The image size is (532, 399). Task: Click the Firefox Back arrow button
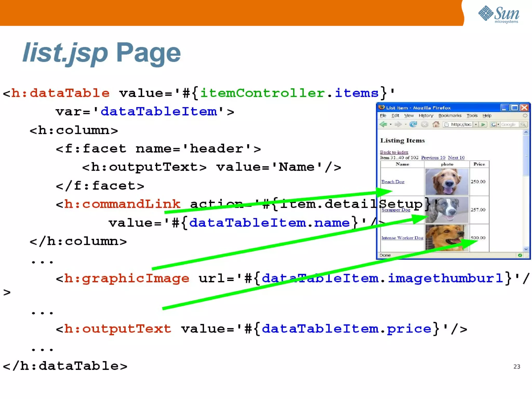tap(383, 125)
